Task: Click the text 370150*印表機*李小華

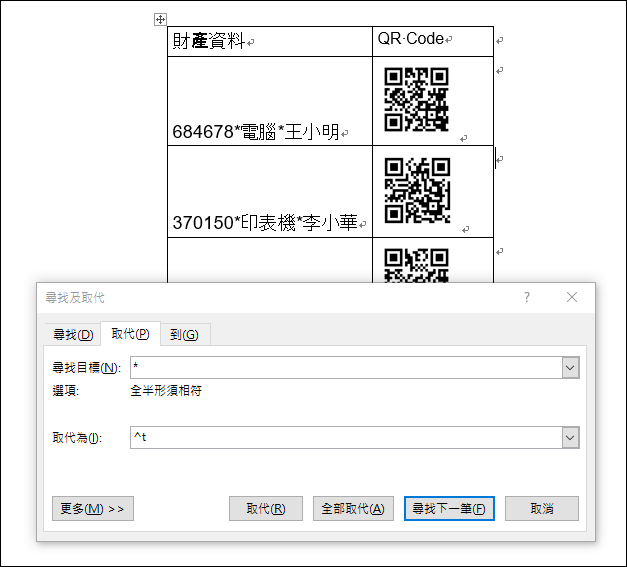Action: [265, 223]
